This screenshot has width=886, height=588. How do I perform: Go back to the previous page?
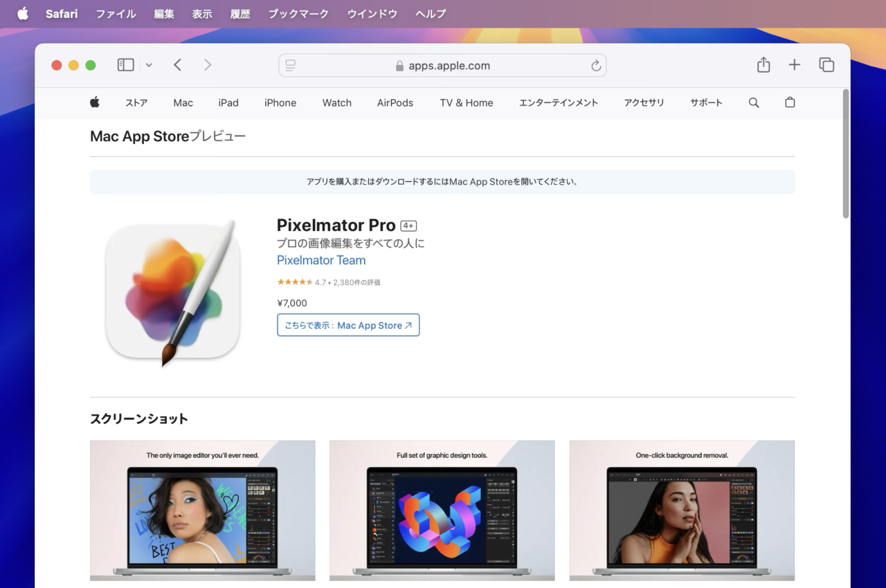(178, 65)
